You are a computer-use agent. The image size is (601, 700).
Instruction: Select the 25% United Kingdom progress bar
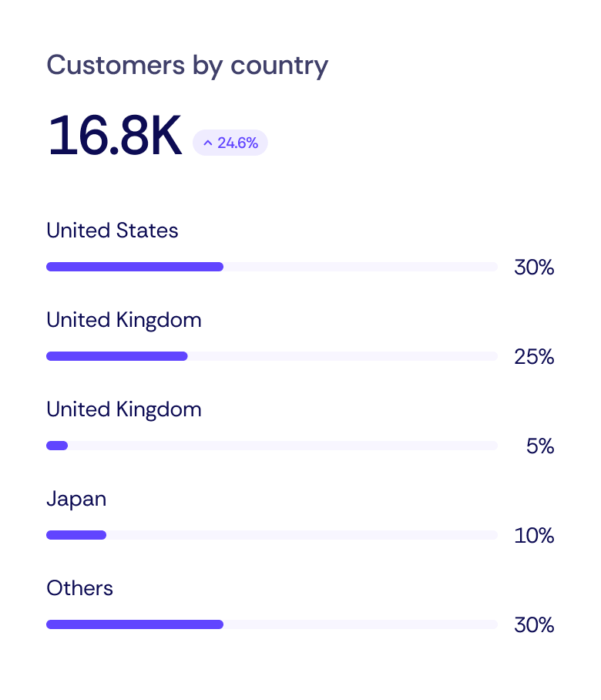point(272,355)
